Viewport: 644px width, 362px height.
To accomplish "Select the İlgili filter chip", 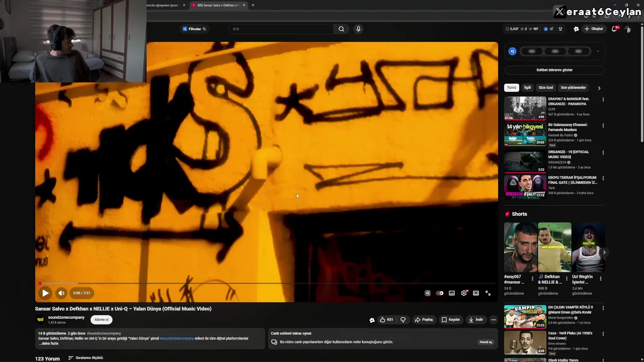I will (x=527, y=87).
